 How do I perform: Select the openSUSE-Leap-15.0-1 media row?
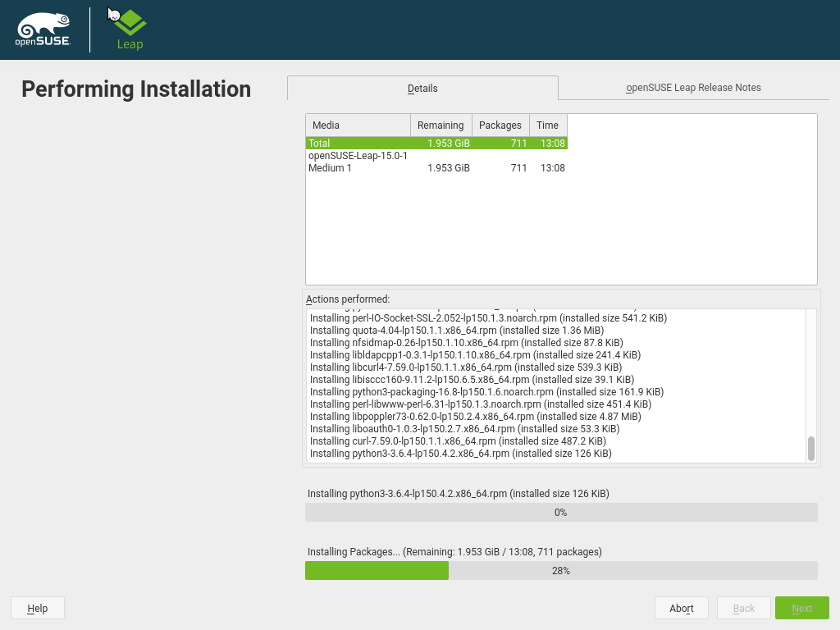358,156
